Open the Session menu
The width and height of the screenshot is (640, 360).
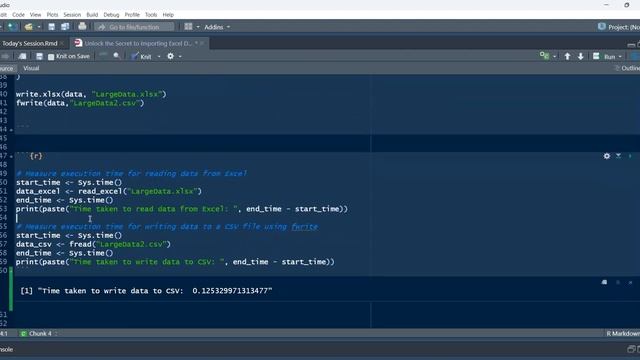tap(72, 15)
